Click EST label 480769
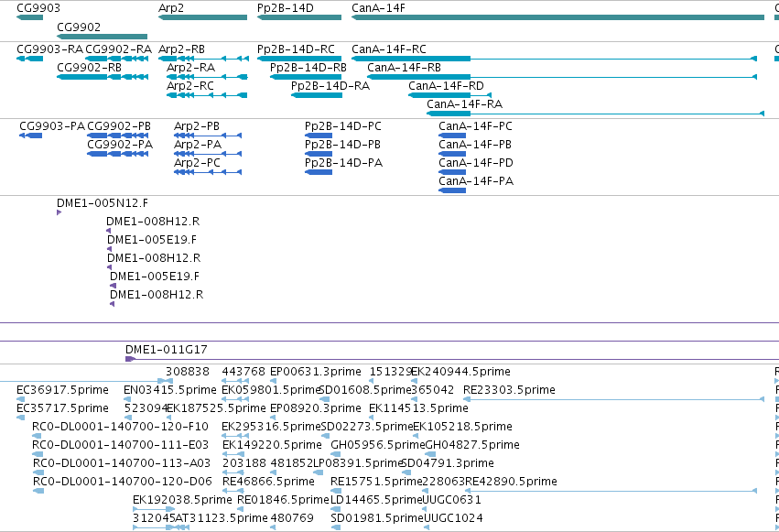 pyautogui.click(x=292, y=518)
